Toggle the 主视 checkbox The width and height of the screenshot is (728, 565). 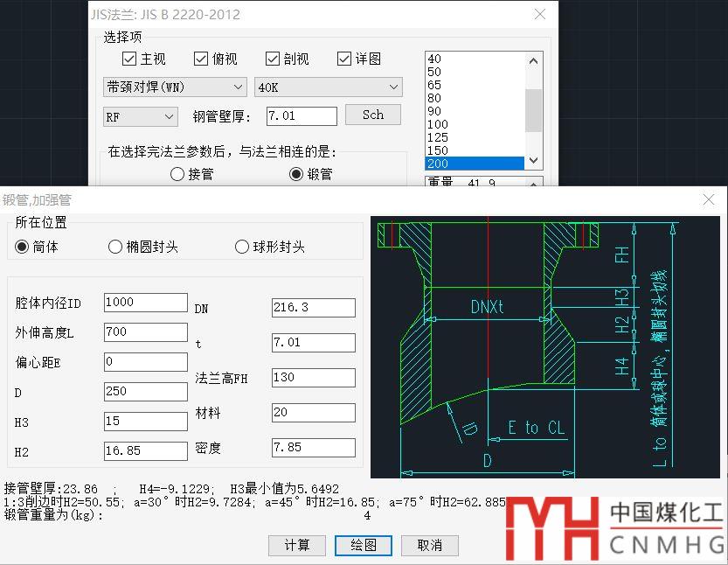(130, 59)
